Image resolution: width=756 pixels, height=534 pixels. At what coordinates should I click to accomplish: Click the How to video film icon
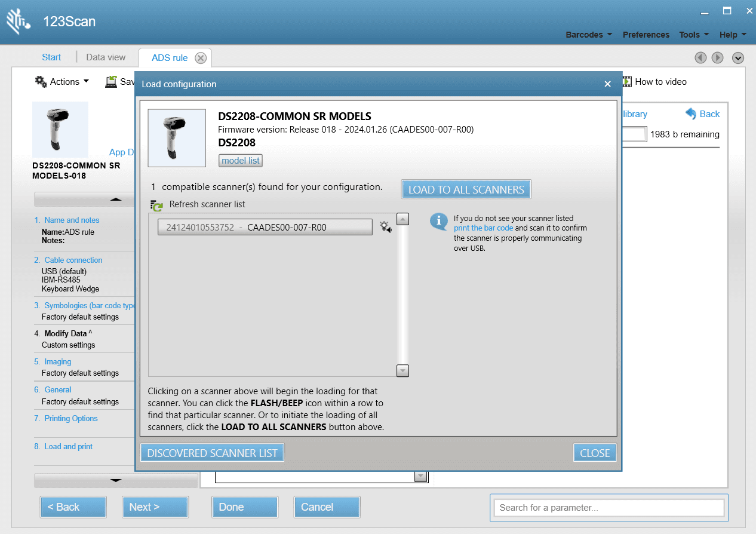point(627,82)
